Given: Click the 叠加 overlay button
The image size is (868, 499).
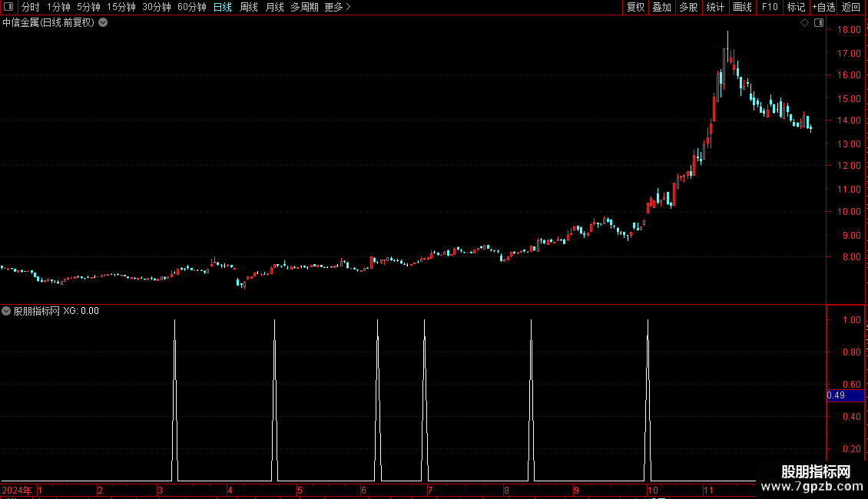Looking at the screenshot, I should pyautogui.click(x=662, y=7).
